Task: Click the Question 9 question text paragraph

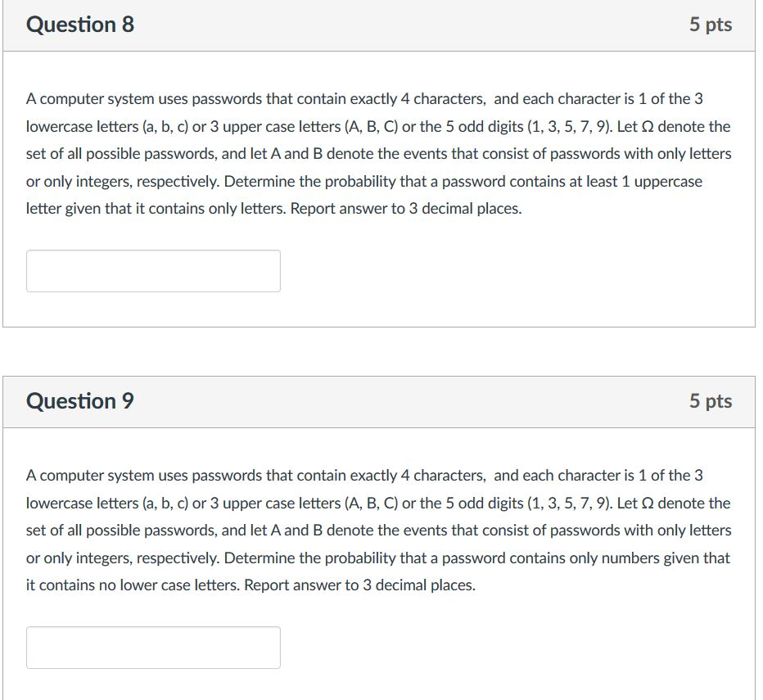Action: coord(377,530)
